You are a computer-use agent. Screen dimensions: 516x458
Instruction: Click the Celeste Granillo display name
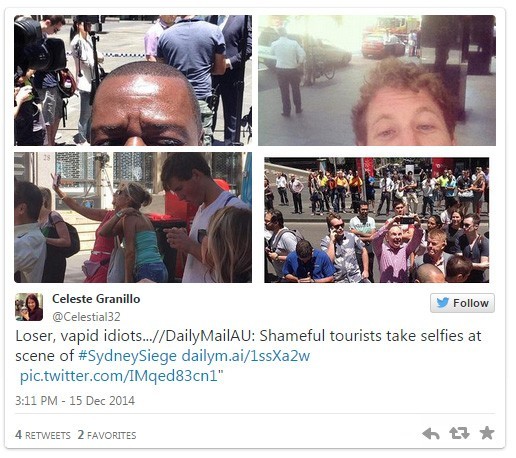point(96,299)
